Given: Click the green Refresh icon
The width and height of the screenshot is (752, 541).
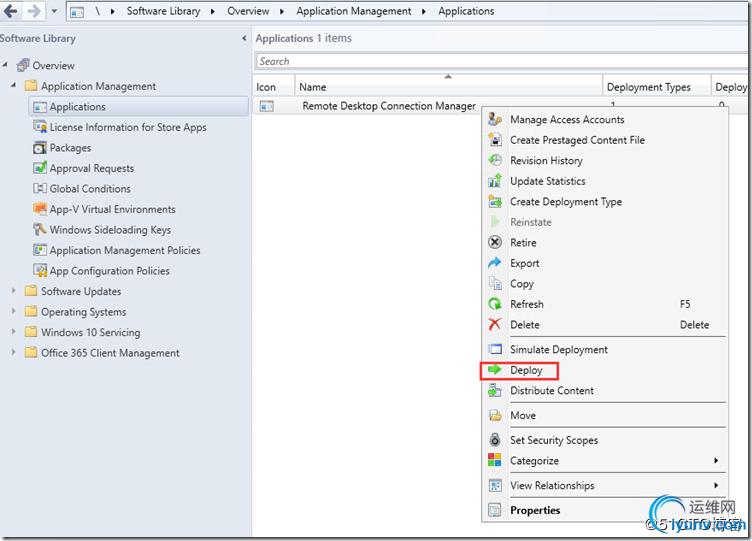Looking at the screenshot, I should click(x=494, y=304).
